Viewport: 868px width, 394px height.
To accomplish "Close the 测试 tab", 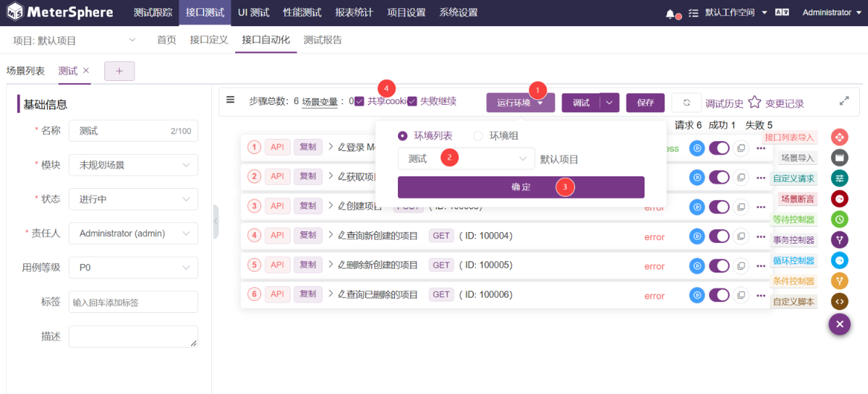I will 86,70.
